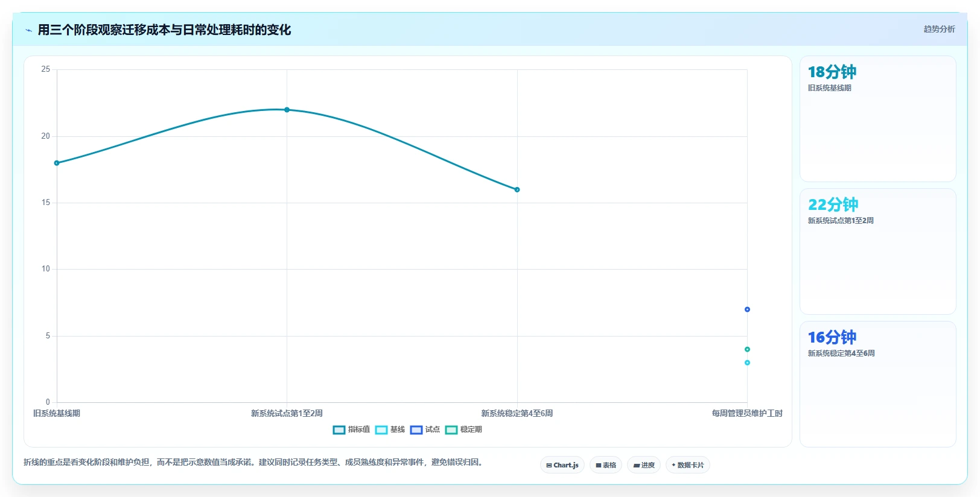Open the 22分钟 data card

[x=877, y=252]
